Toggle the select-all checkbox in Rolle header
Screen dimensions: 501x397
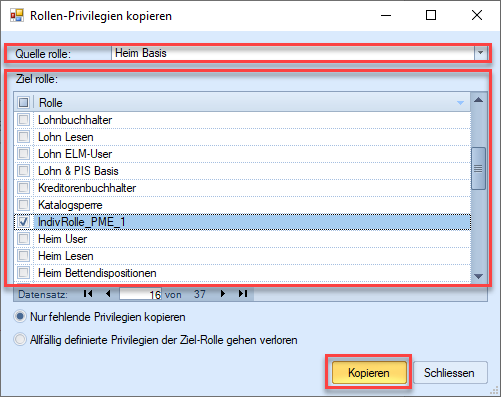(24, 102)
